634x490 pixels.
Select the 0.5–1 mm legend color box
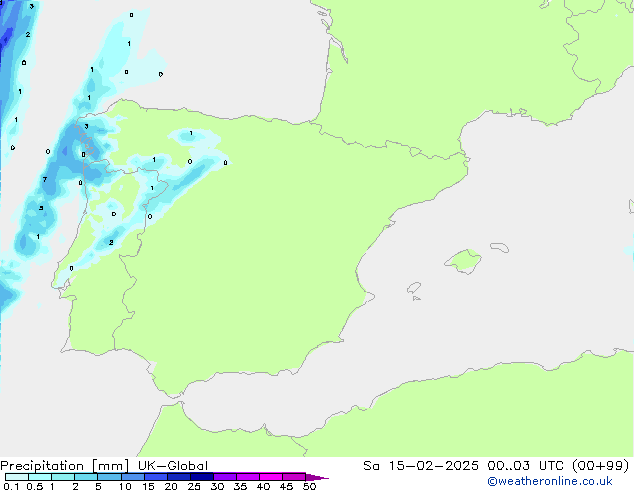pos(40,477)
